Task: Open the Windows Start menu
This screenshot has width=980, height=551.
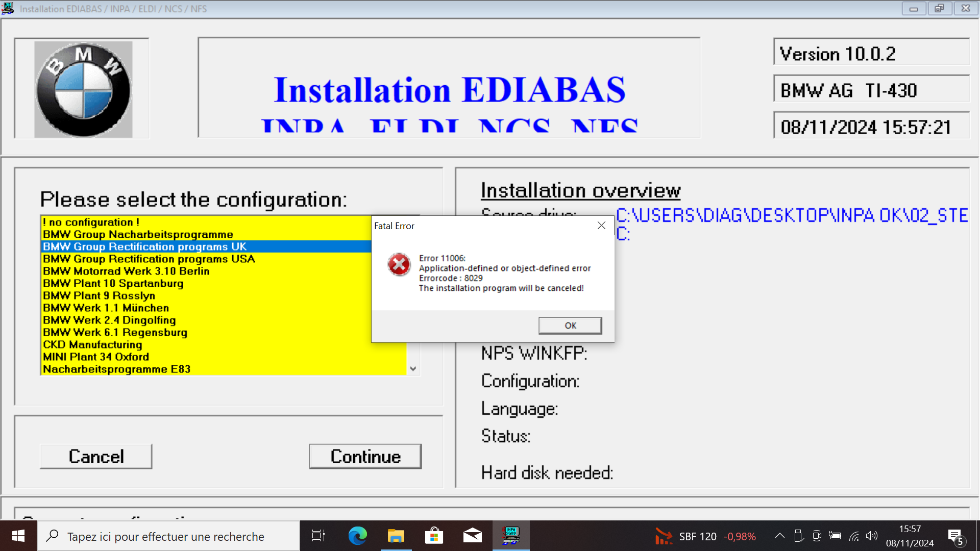Action: 18,536
